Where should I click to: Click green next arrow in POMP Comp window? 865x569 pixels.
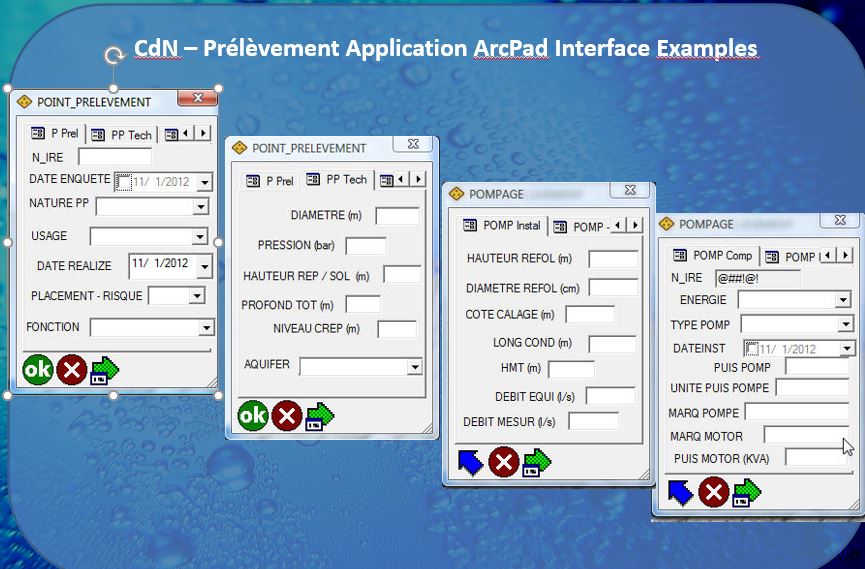coord(747,493)
